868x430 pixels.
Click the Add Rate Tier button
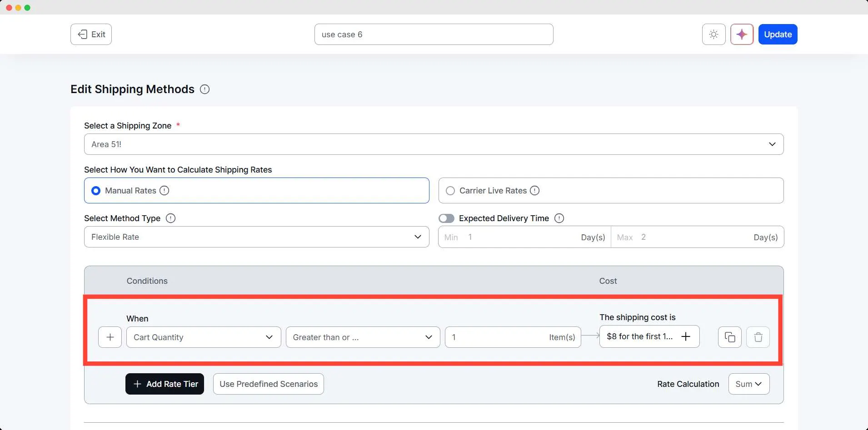(x=165, y=384)
